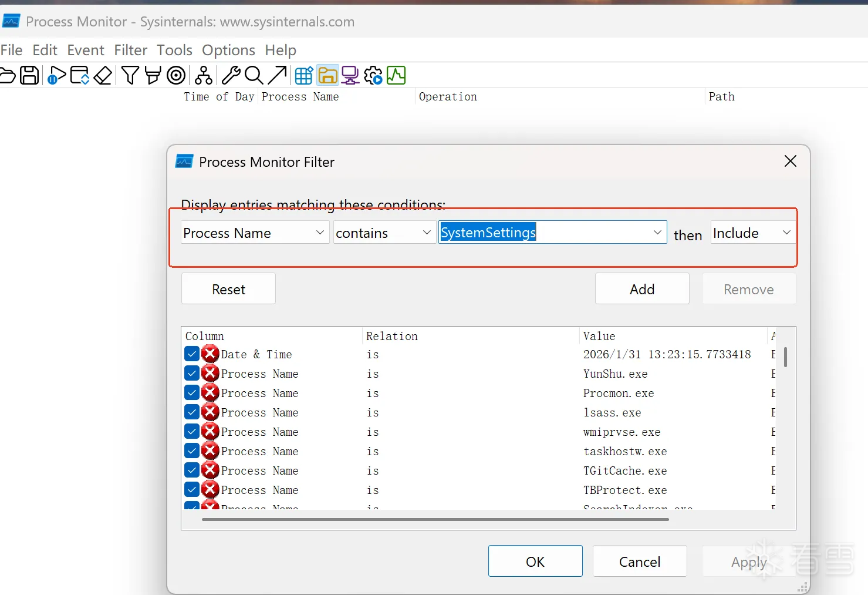Confirm the filter with OK
Screen dimensions: 868x595
coord(535,562)
